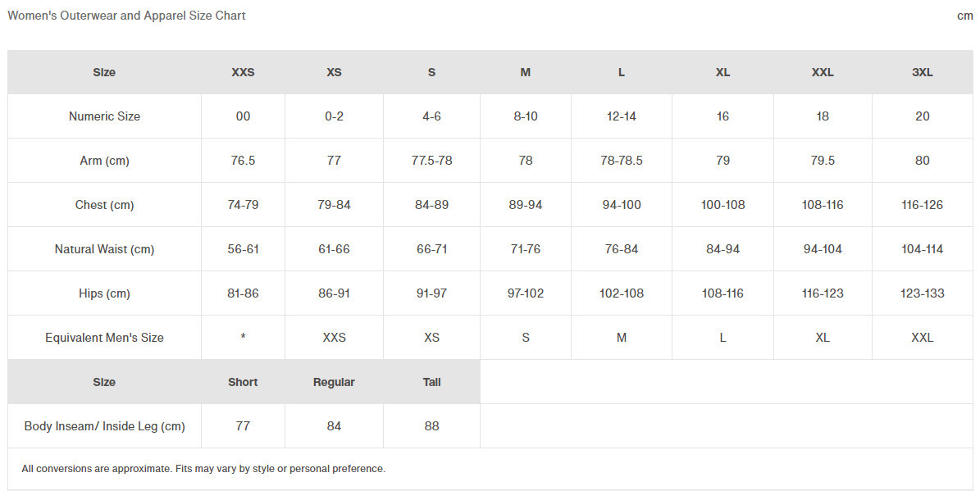This screenshot has height=491, width=980.
Task: Click the cm unit label
Action: click(964, 16)
